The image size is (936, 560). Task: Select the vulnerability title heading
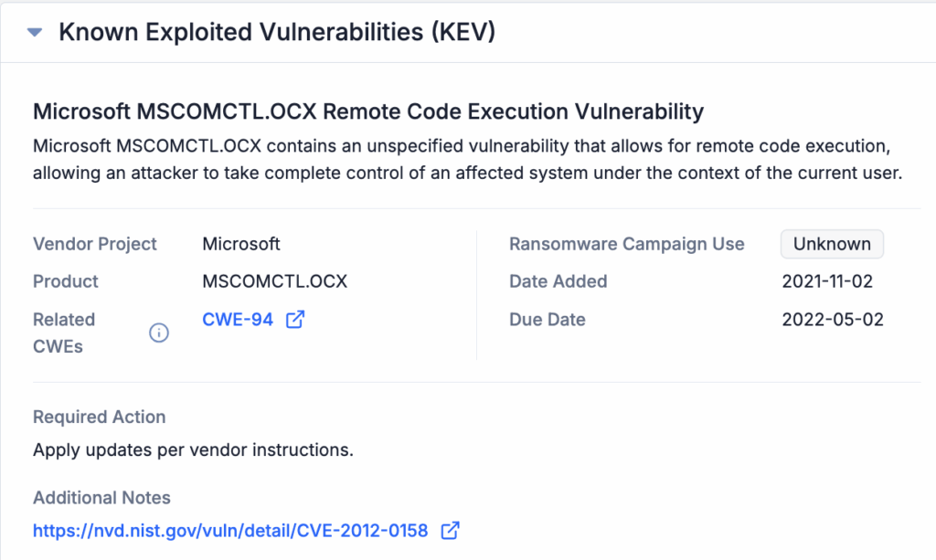click(368, 112)
